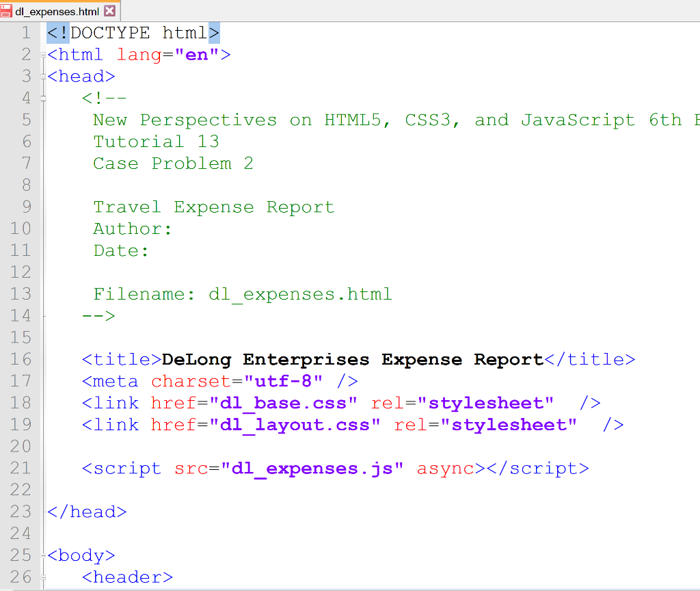
Task: Click the charset attribute name
Action: (191, 382)
